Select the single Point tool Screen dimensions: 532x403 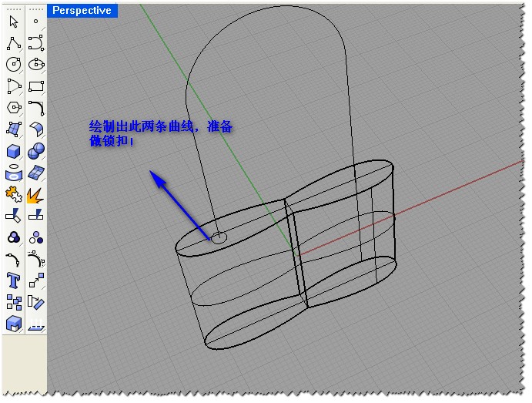[x=35, y=22]
